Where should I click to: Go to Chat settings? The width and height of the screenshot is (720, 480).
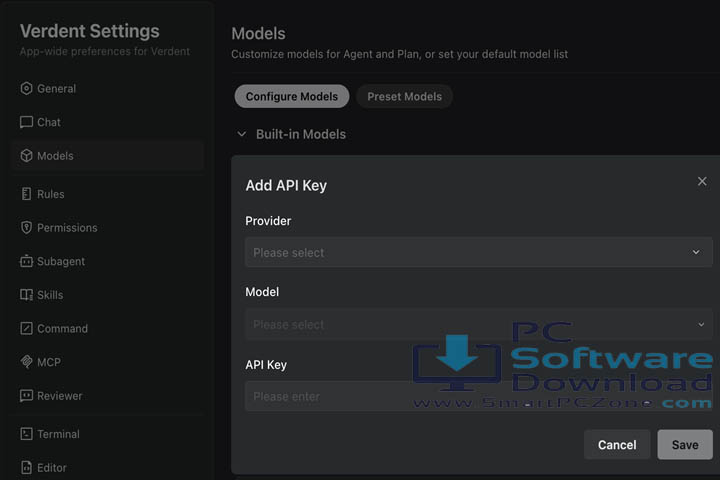coord(107,122)
